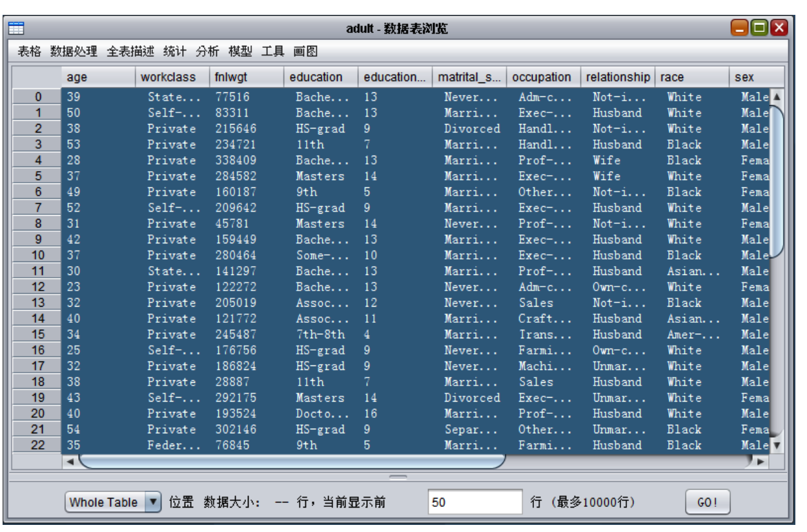Image resolution: width=807 pixels, height=532 pixels.
Task: Click the GO! button
Action: pos(708,502)
